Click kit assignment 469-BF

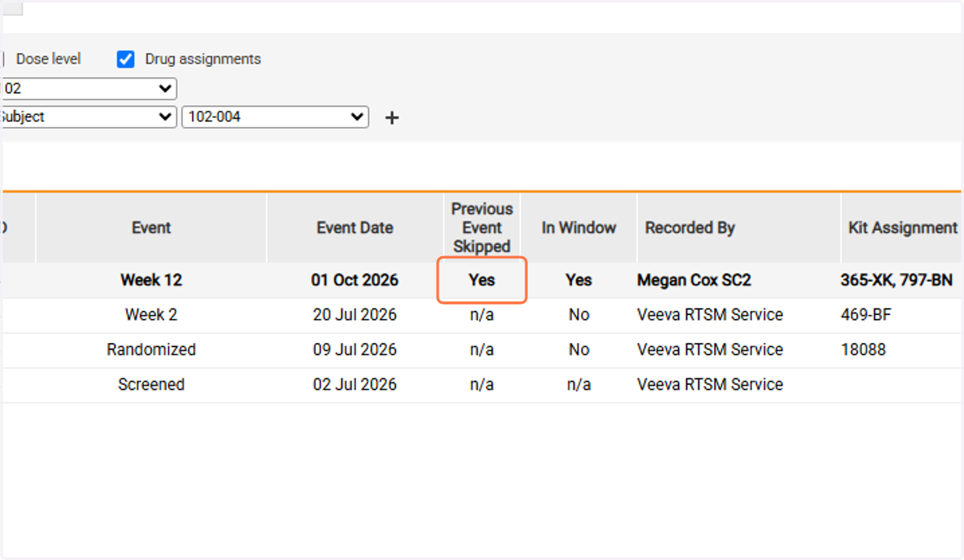[x=865, y=315]
